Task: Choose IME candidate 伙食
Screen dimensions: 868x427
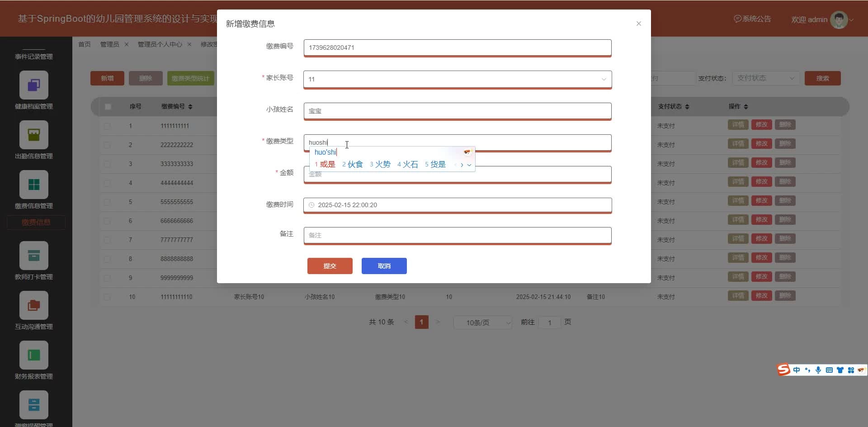Action: tap(353, 164)
